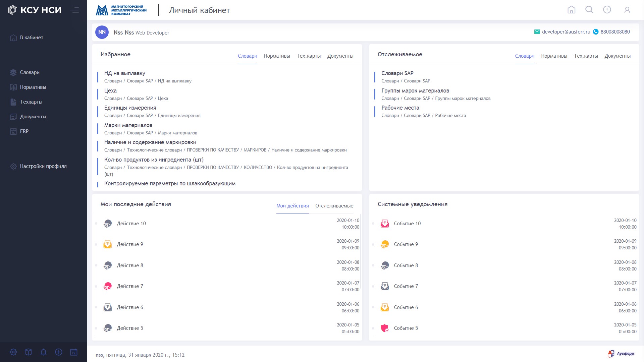Open favorite НД на выплавку
The image size is (644, 362).
pos(125,73)
